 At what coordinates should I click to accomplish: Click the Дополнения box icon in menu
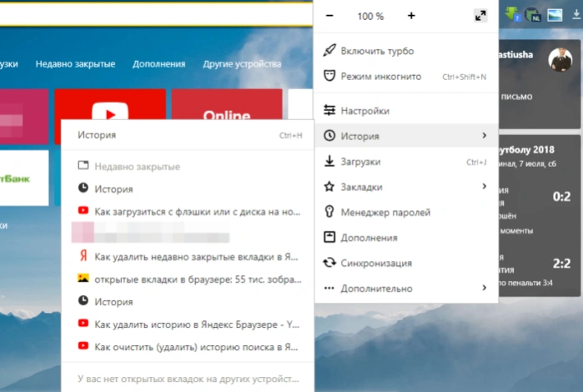click(x=329, y=237)
